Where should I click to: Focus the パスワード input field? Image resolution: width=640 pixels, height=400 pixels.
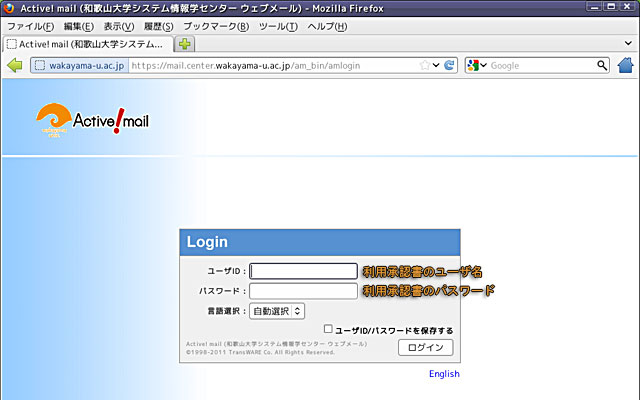click(303, 291)
